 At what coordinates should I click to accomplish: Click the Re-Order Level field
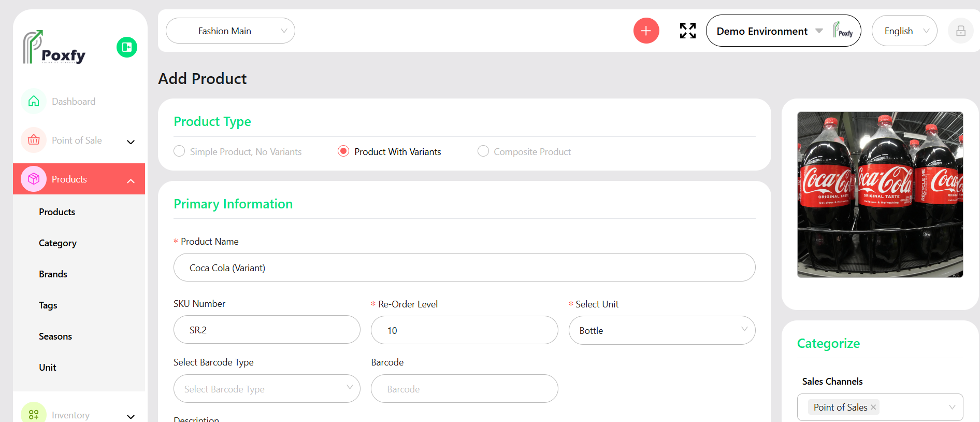point(464,330)
